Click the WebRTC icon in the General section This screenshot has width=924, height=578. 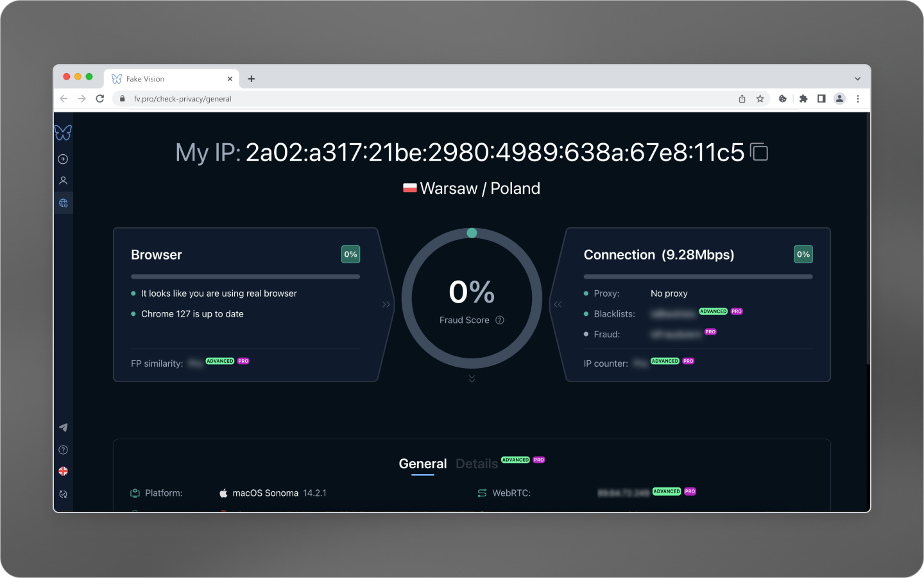coord(482,493)
